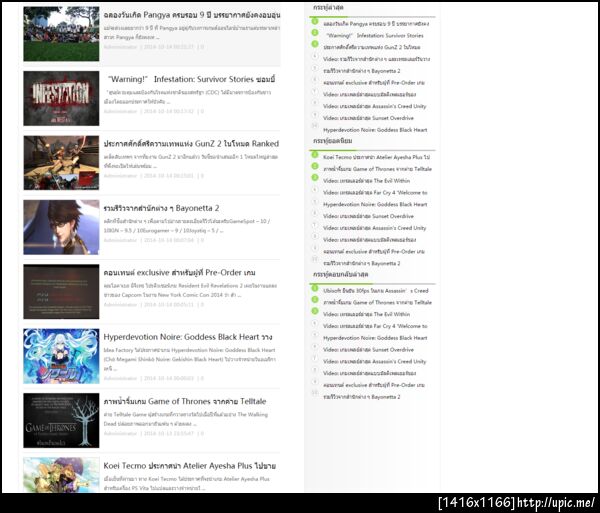Click Administrator author under the Game of Thrones article
The image size is (600, 513).
(120, 433)
